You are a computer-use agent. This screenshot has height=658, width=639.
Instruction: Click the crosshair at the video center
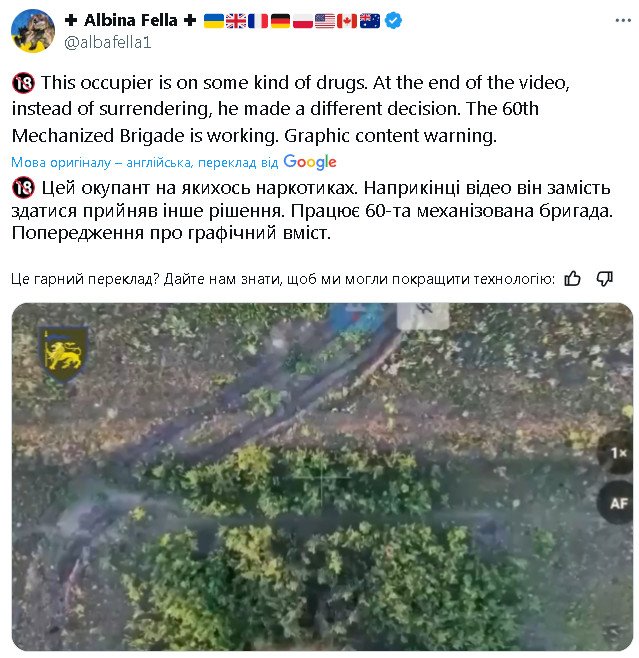point(322,477)
